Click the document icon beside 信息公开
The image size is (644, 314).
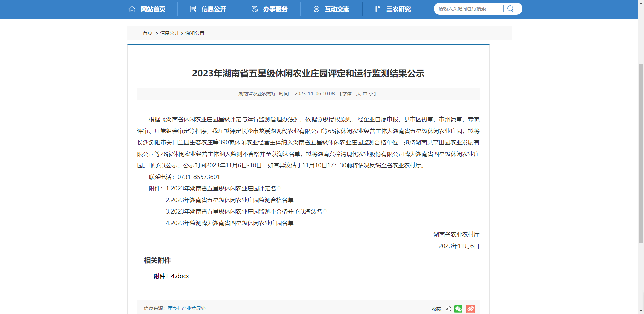(x=193, y=9)
